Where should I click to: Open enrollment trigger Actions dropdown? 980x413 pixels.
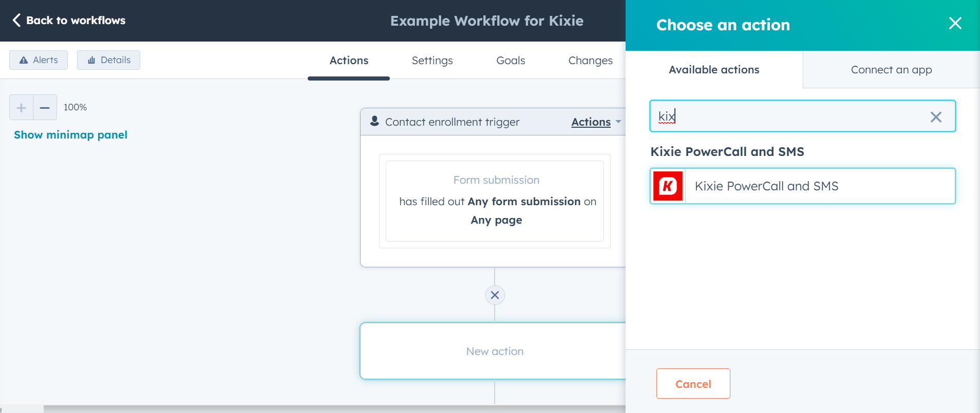596,122
